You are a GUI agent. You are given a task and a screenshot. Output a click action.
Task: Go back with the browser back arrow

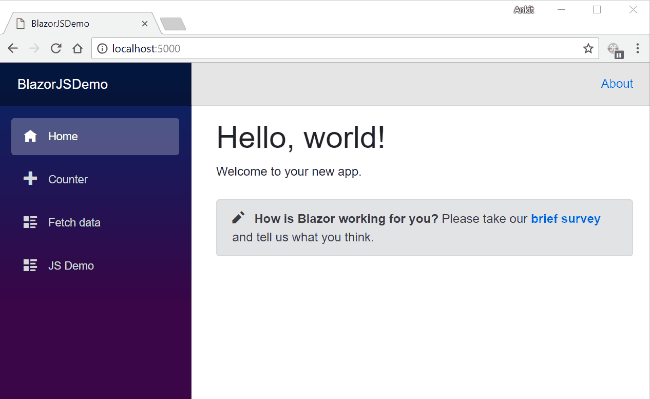13,48
